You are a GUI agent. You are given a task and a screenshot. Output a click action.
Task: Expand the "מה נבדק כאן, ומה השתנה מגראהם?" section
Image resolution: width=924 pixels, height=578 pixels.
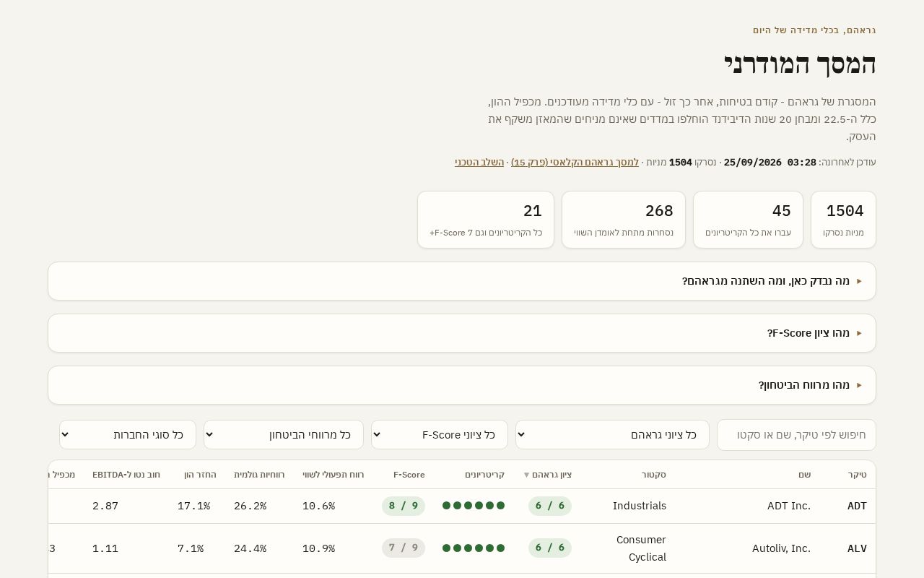pos(462,281)
